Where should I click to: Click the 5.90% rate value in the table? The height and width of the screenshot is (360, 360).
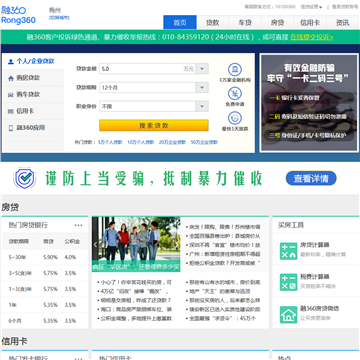click(50, 257)
